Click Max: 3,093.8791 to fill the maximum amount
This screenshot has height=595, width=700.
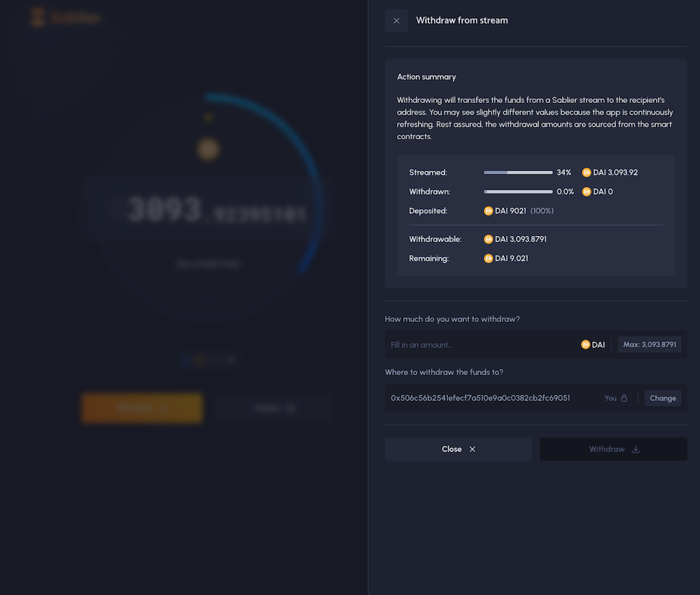(650, 344)
